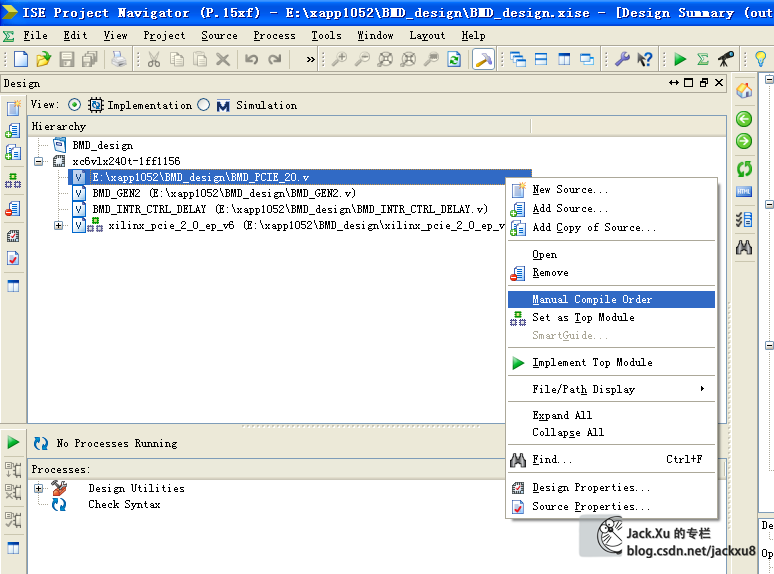774x574 pixels.
Task: Select Check Syntax process
Action: tap(124, 504)
